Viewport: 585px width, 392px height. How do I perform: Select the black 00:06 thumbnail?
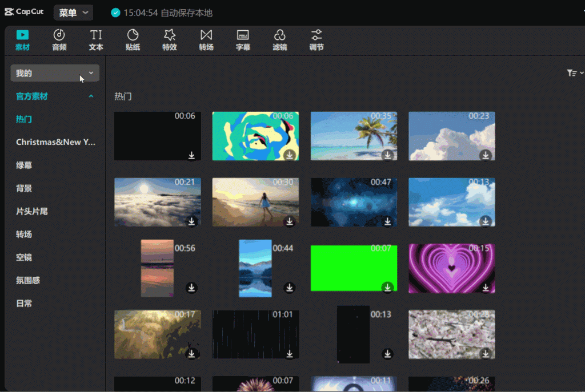[158, 136]
